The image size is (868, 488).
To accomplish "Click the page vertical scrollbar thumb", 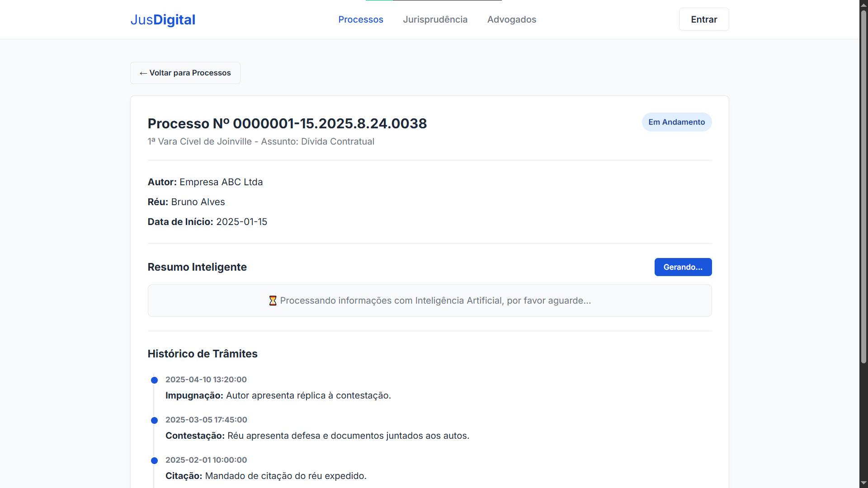I will 863,186.
